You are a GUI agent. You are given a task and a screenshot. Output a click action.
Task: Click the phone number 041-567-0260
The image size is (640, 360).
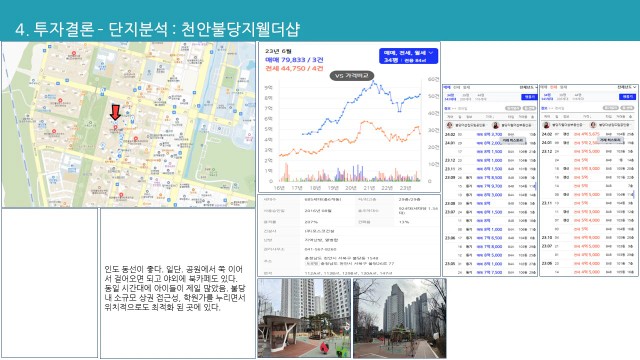[320, 249]
